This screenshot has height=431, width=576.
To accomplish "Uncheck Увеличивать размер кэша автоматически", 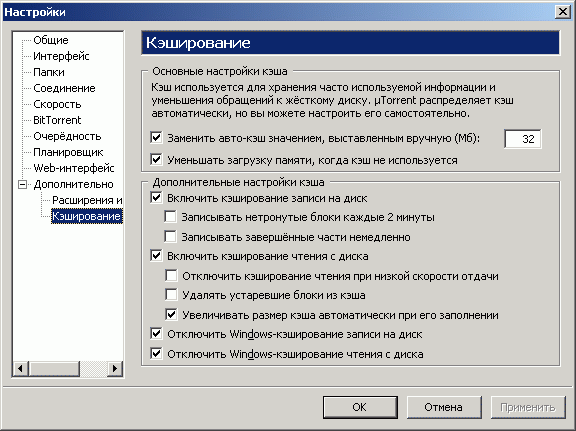I will pyautogui.click(x=171, y=315).
